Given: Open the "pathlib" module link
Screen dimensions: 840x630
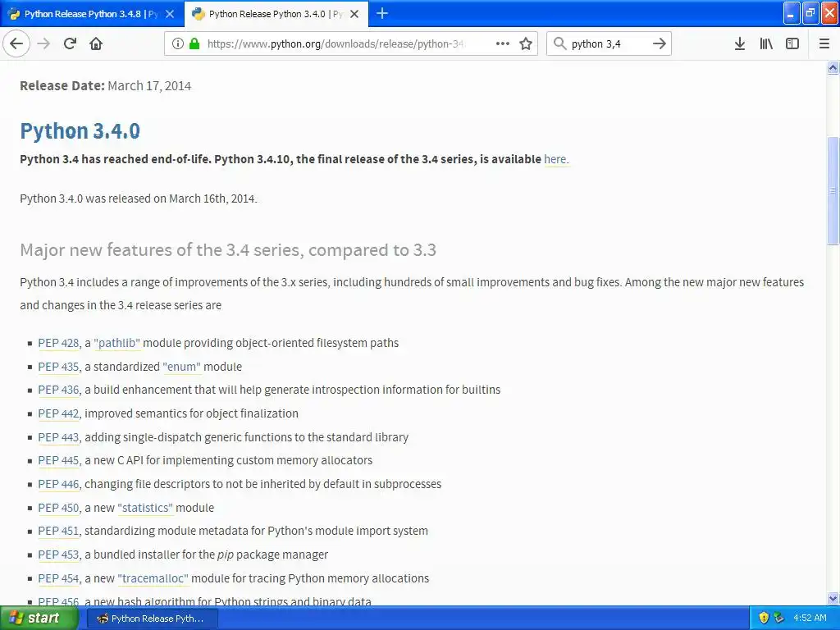Looking at the screenshot, I should (x=116, y=343).
